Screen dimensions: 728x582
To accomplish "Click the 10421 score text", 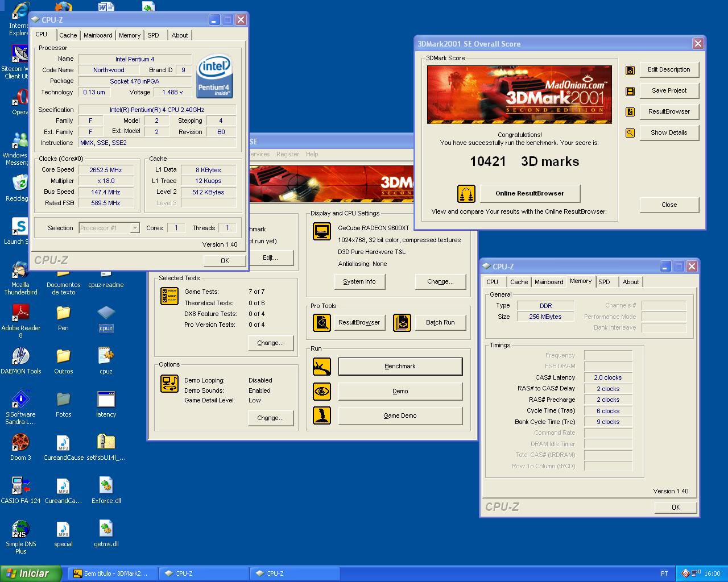I will click(x=488, y=161).
